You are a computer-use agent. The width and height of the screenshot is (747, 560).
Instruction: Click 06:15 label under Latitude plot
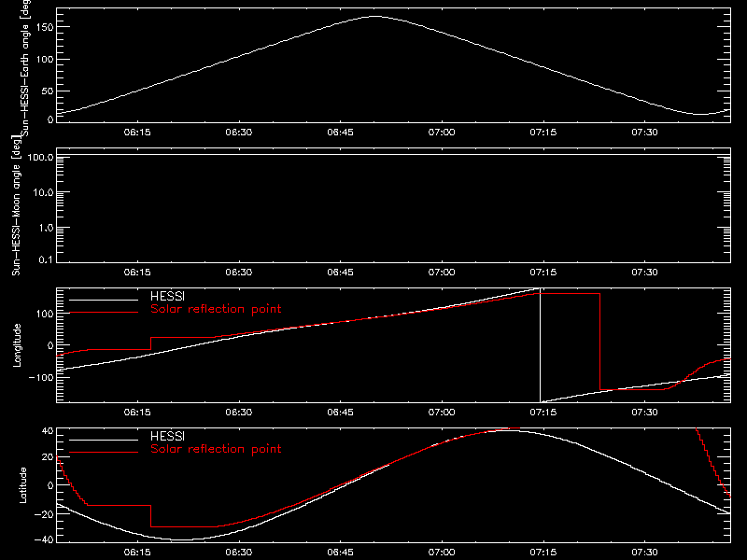(x=137, y=552)
